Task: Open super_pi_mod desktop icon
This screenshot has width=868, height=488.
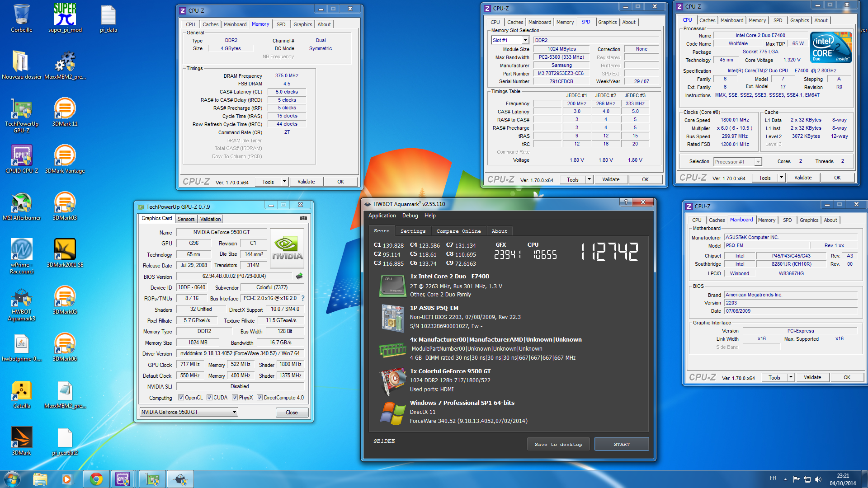Action: click(x=65, y=19)
